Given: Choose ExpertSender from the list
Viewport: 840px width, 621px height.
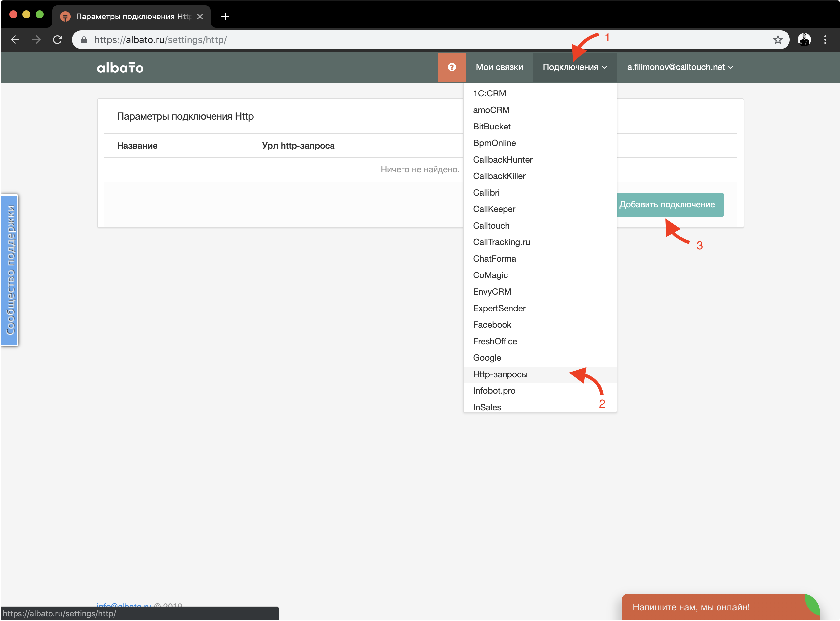Looking at the screenshot, I should pyautogui.click(x=540, y=309).
